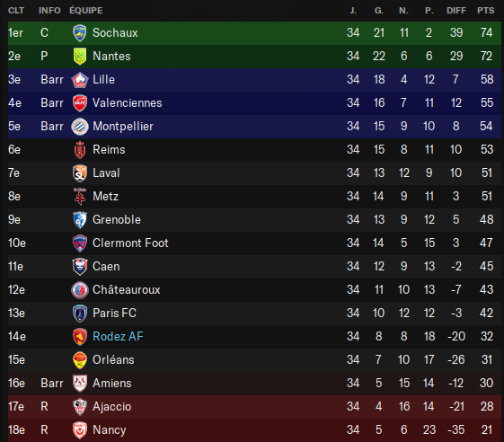Click the ÉQUIPE column header
The height and width of the screenshot is (442, 504).
(86, 11)
